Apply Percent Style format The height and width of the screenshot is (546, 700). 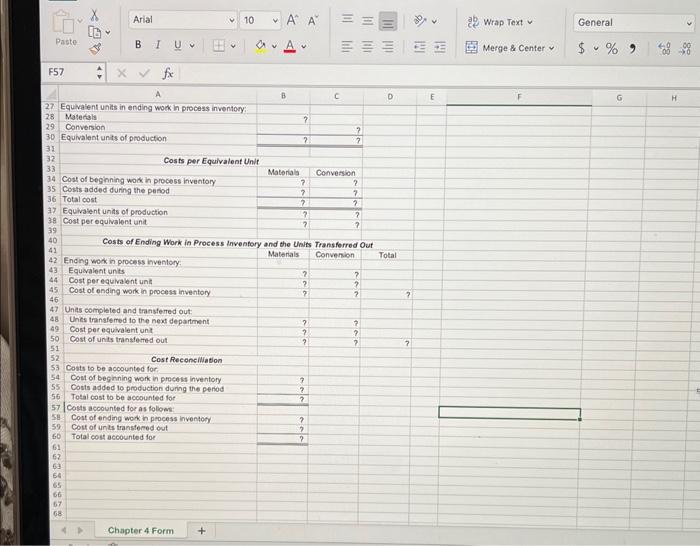point(612,48)
